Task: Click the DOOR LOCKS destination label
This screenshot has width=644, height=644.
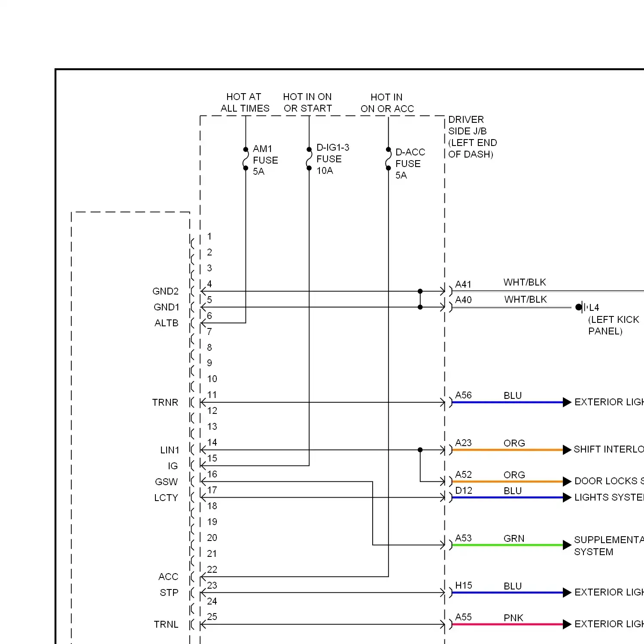Action: pyautogui.click(x=609, y=481)
